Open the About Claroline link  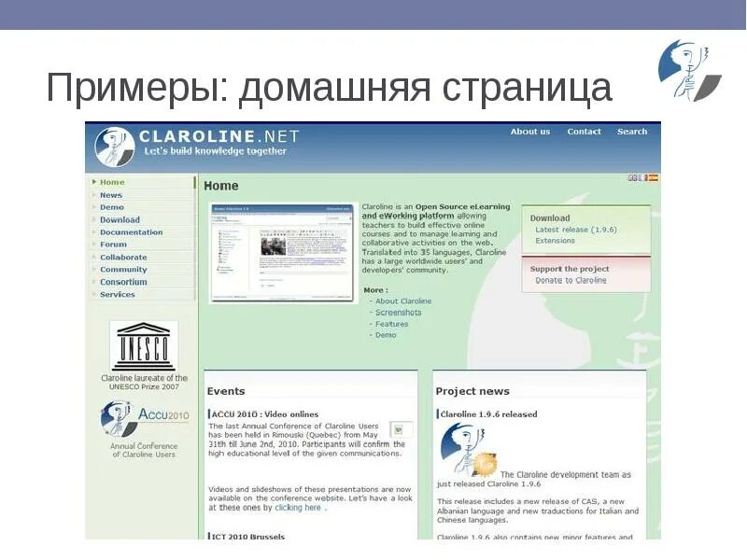click(403, 301)
